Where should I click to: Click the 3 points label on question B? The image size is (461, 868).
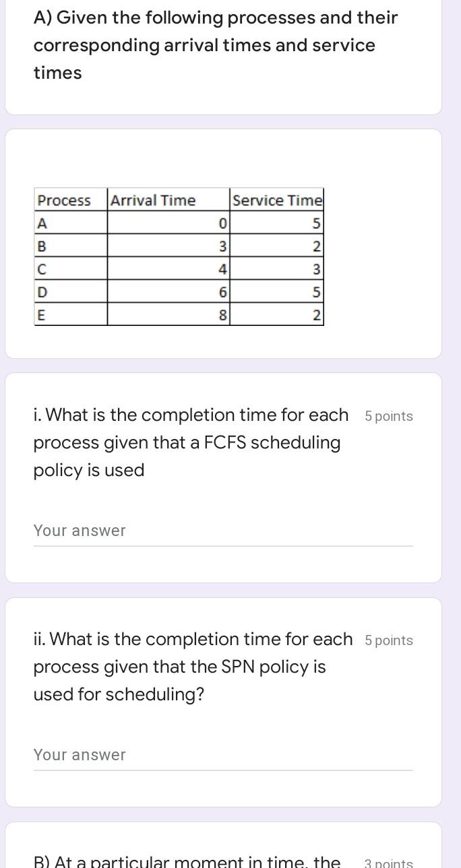[389, 863]
